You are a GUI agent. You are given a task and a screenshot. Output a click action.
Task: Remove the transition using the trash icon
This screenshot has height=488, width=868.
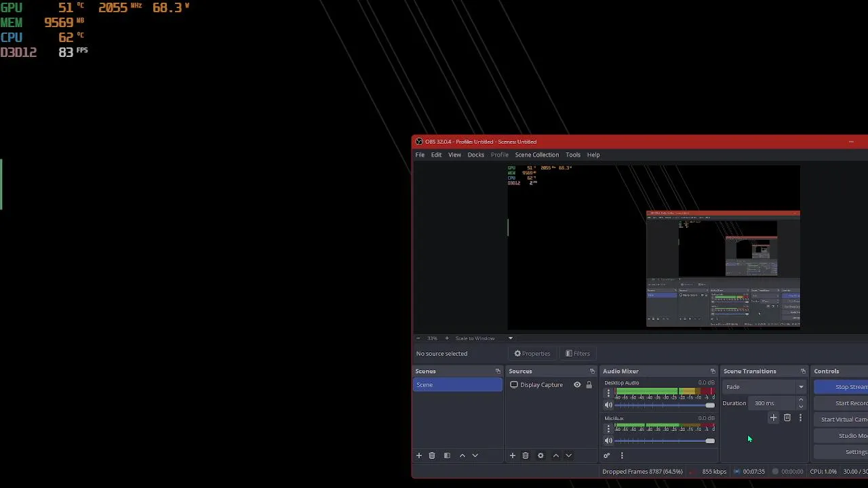[787, 418]
